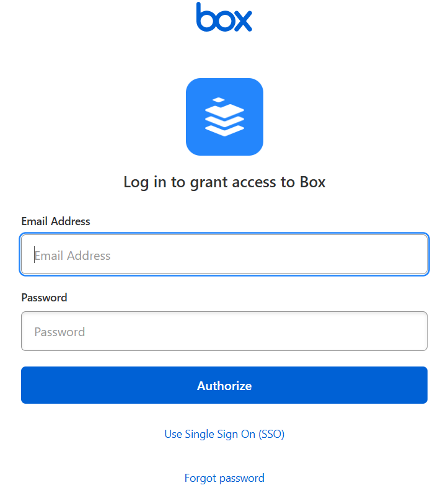Viewport: 448px width, 493px height.
Task: Click the blue stacked layers app icon
Action: (x=224, y=117)
